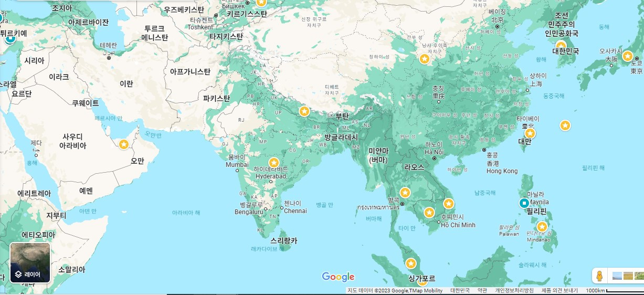Click the teal saved marker near Manila
The height and width of the screenshot is (295, 644).
[523, 203]
